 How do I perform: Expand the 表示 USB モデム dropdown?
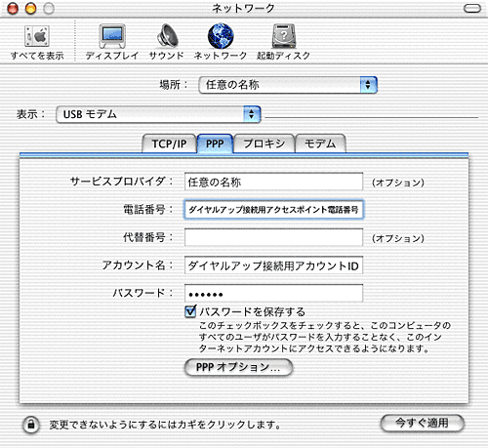click(158, 114)
